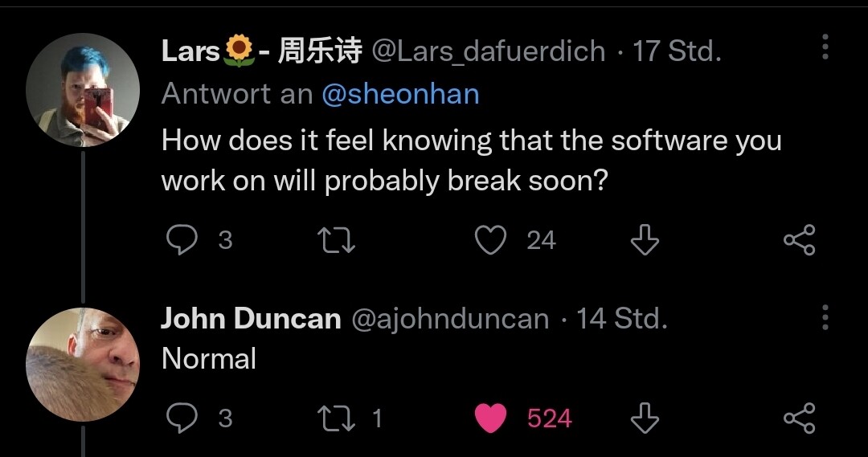This screenshot has height=457, width=868.
Task: Reply to Lars's tweet
Action: point(182,239)
